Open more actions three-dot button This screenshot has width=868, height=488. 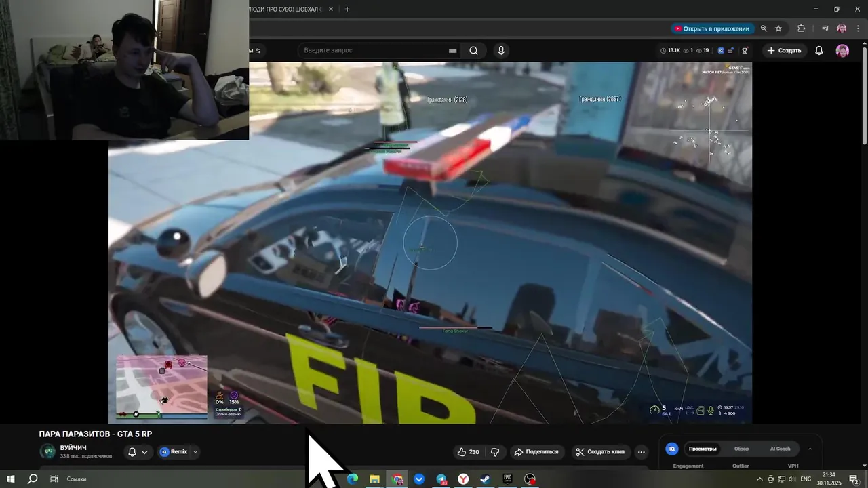(x=642, y=452)
